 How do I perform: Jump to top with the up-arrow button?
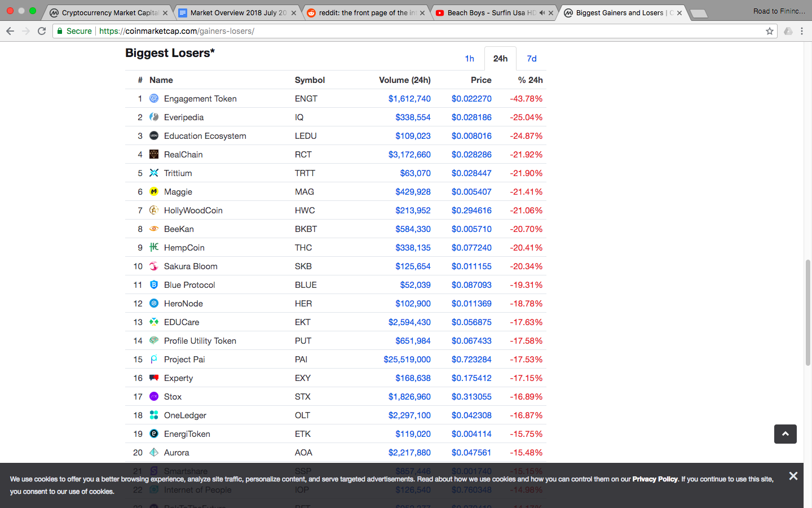click(785, 434)
